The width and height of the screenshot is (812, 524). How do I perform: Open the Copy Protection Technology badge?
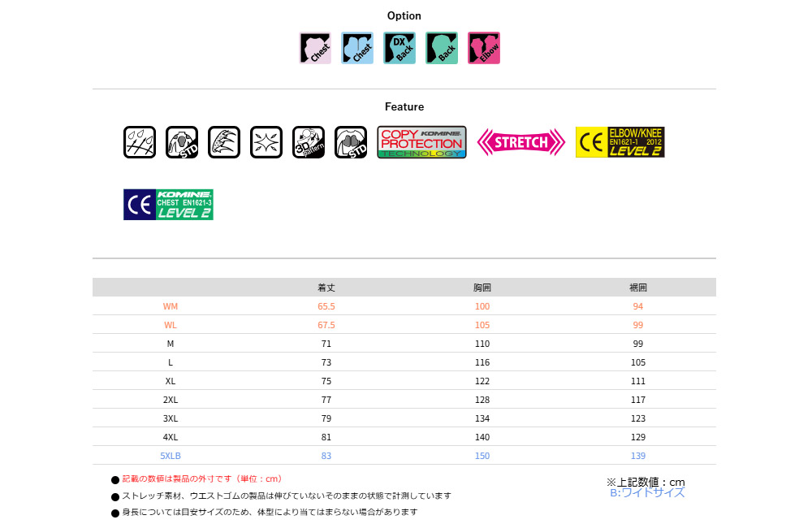tap(421, 142)
